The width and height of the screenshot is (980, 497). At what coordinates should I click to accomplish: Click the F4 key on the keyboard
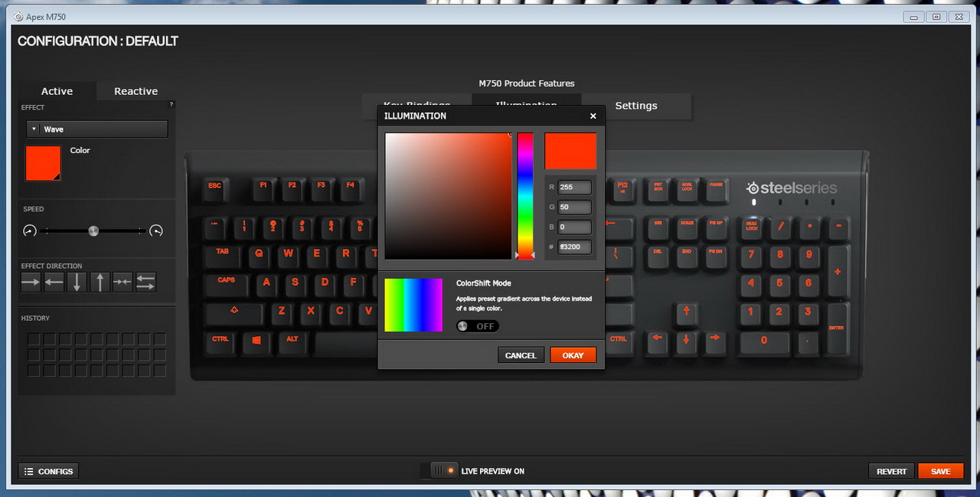point(350,188)
